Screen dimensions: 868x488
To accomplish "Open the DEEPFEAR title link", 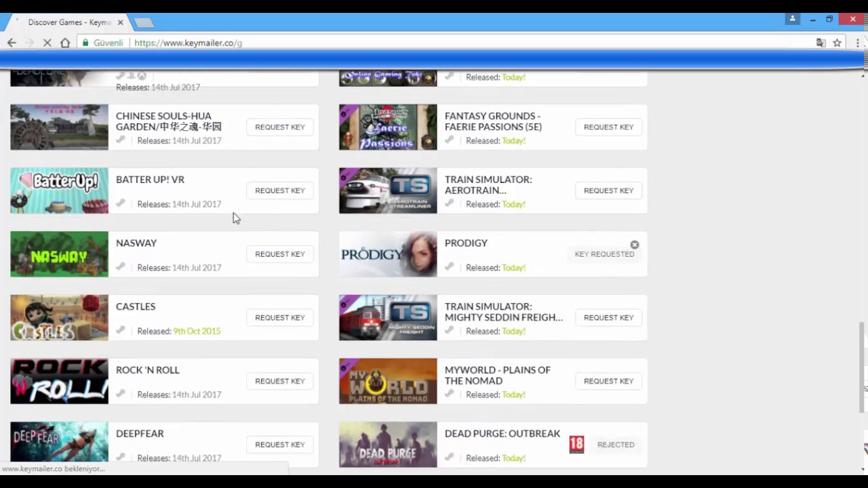I will (x=140, y=434).
